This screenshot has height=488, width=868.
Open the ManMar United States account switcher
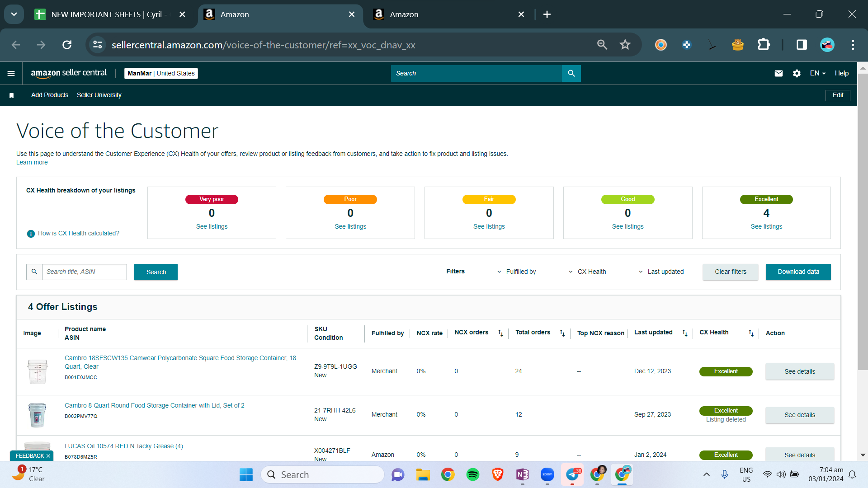[x=161, y=73]
